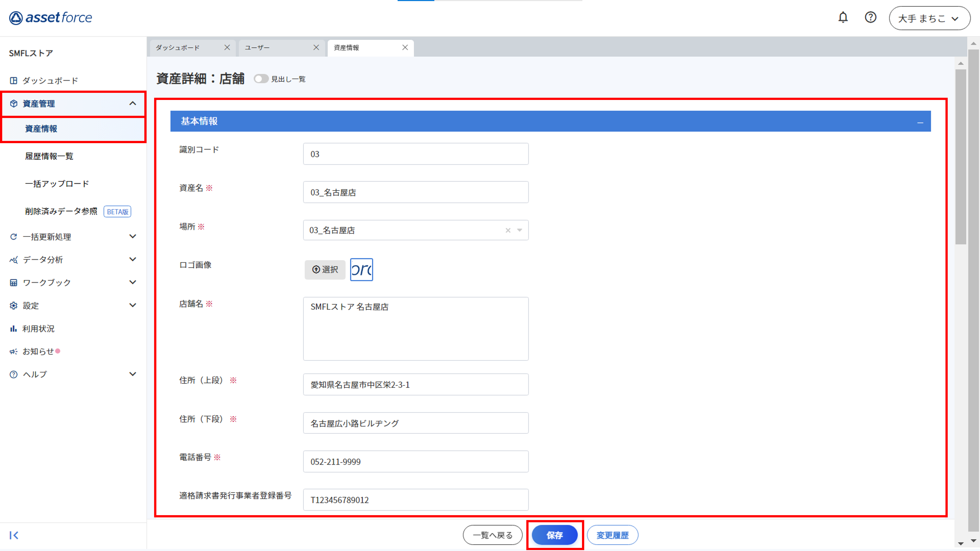Open お知らせ megaphone icon
Image resolution: width=980 pixels, height=551 pixels.
14,351
